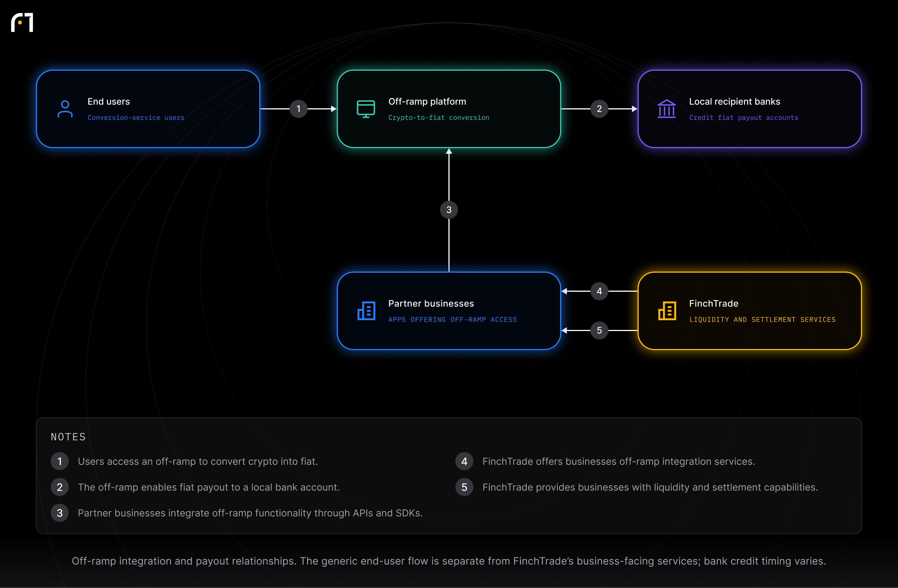Select the "LIQUIDITY AND SETTLEMENT SERVICES" subtitle

coord(762,320)
